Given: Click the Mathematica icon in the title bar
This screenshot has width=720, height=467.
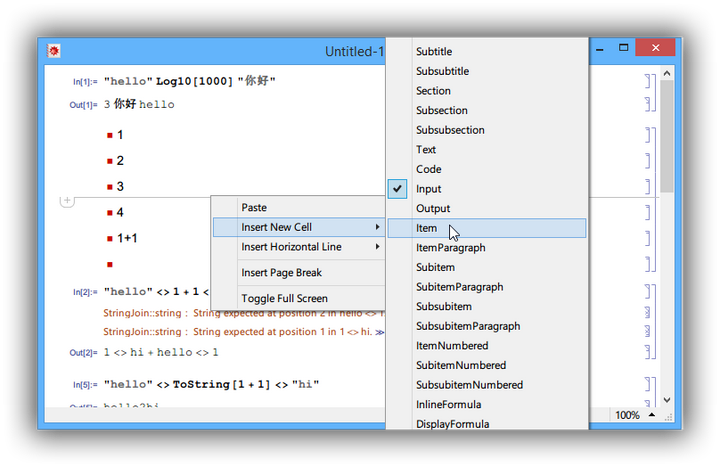Looking at the screenshot, I should [x=54, y=51].
